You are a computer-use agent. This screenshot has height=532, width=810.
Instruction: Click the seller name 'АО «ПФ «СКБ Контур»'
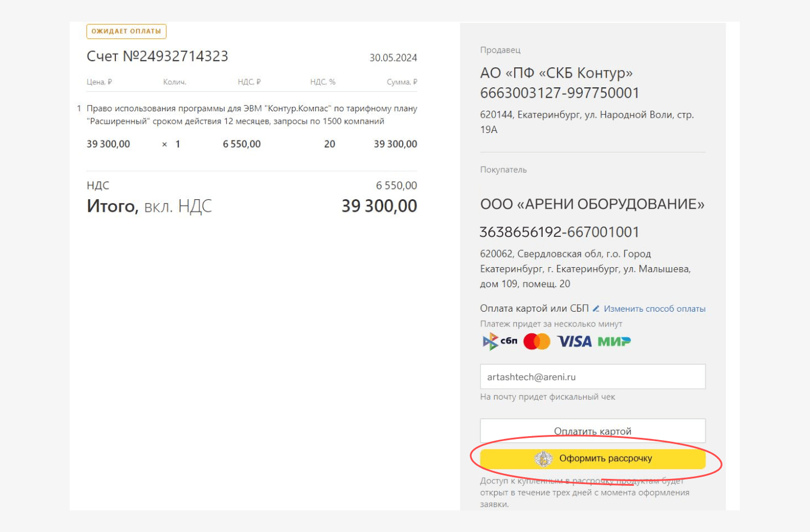pos(556,73)
